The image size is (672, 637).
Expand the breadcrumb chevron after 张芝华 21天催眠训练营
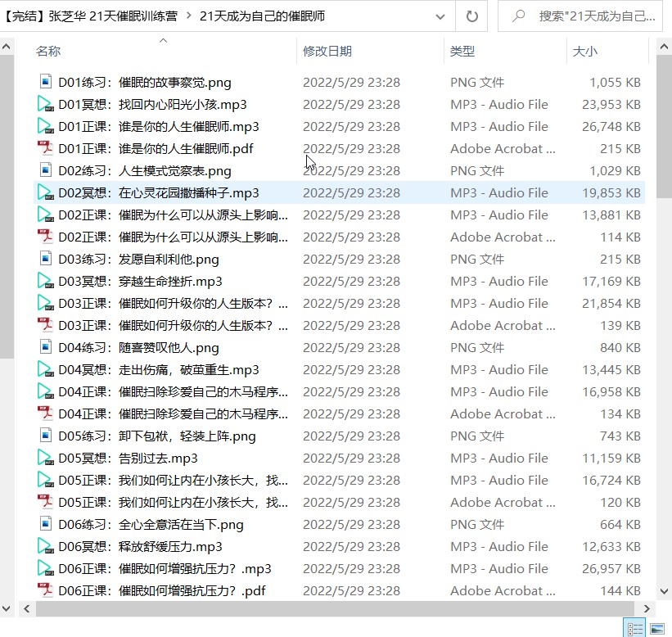click(x=189, y=16)
